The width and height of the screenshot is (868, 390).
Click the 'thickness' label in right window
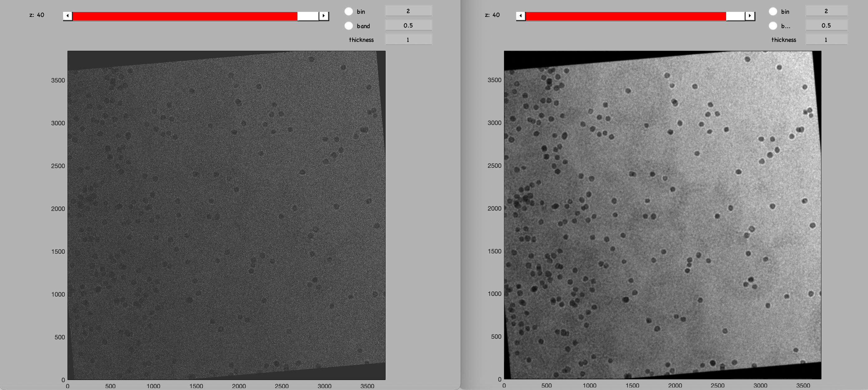click(784, 40)
